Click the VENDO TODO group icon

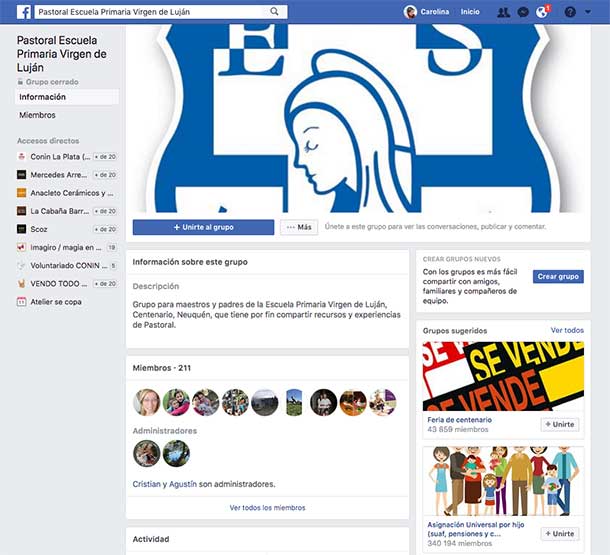(21, 284)
